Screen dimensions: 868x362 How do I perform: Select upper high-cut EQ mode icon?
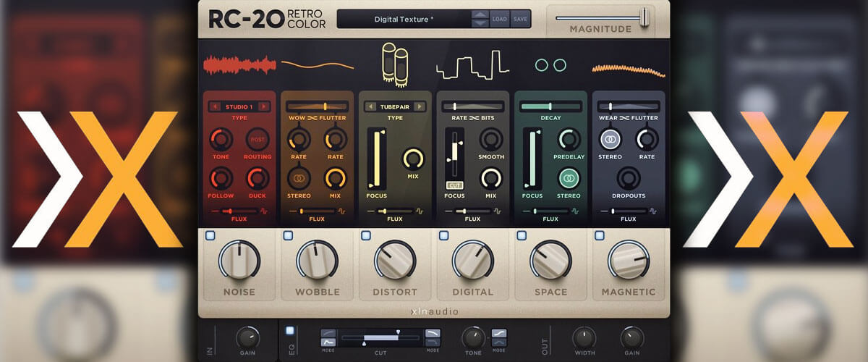tap(433, 333)
